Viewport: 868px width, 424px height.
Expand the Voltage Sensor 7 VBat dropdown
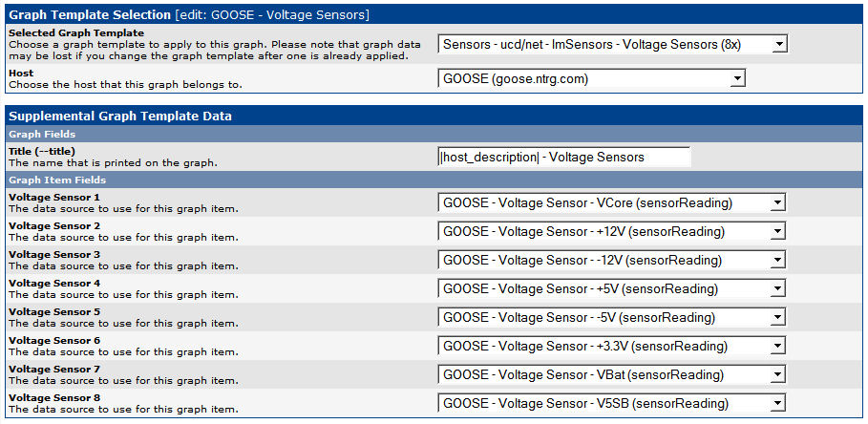tap(612, 374)
